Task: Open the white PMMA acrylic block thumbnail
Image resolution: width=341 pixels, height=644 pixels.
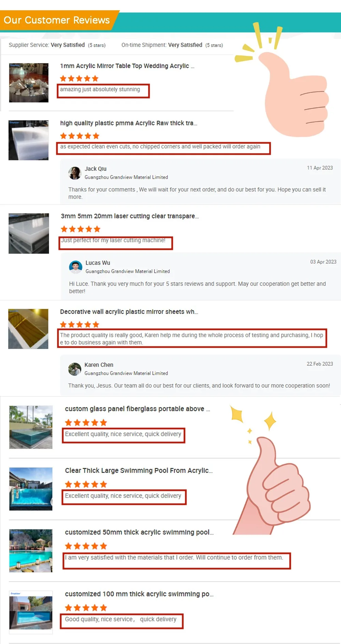Action: (29, 140)
